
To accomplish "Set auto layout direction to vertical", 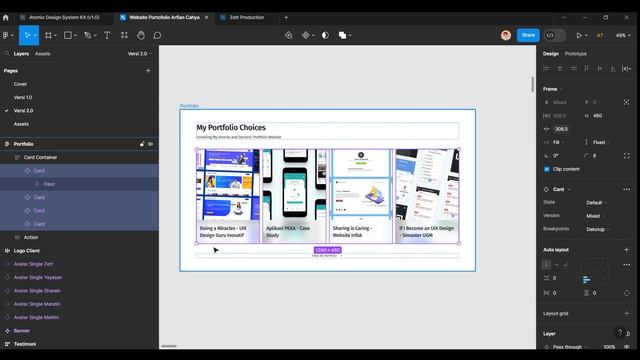I will click(x=546, y=265).
